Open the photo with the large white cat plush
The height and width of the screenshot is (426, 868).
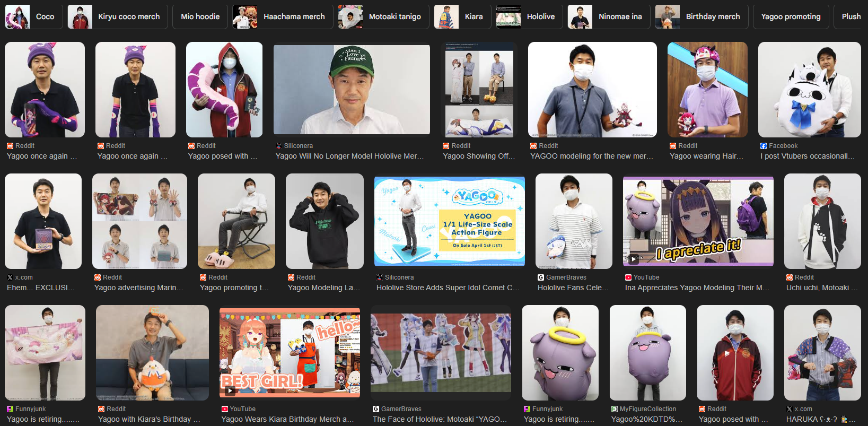point(810,90)
